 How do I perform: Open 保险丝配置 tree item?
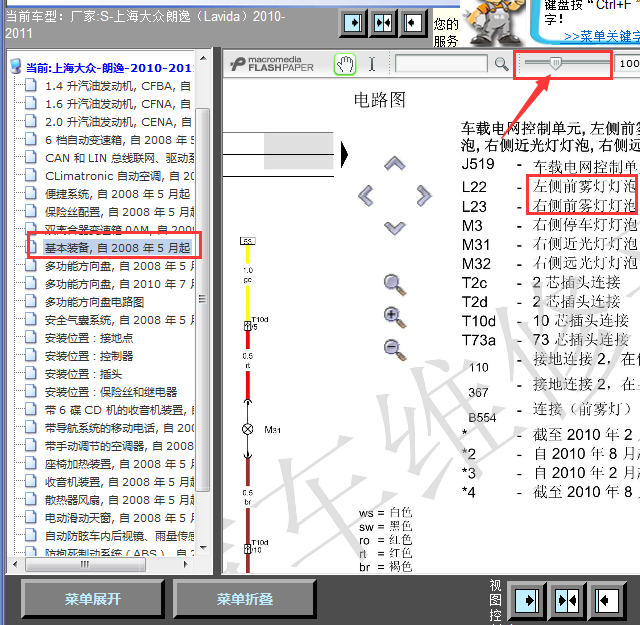click(x=119, y=212)
